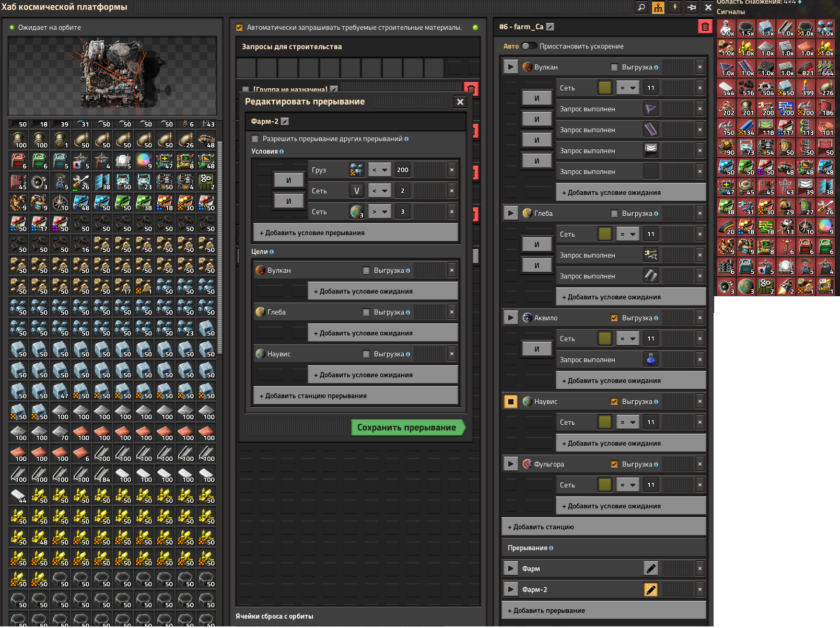Click the blue flask icon under Аквило
Viewport: 840px width, 628px height.
click(651, 359)
